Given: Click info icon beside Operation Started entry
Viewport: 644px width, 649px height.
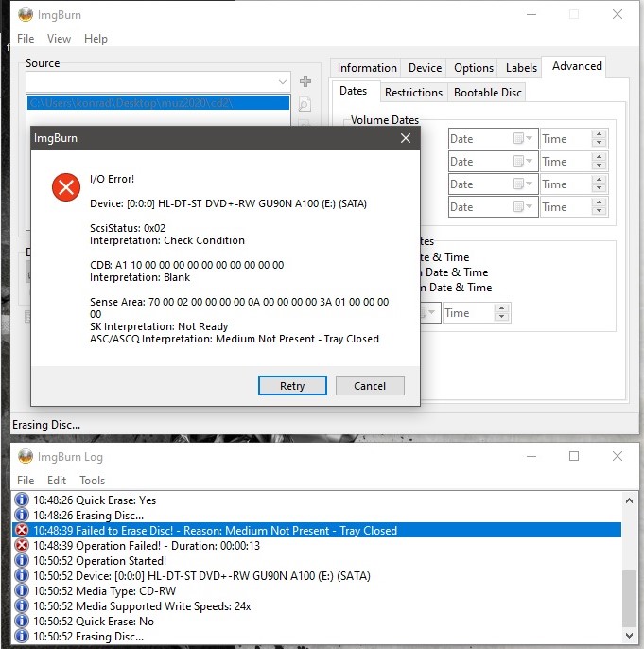Looking at the screenshot, I should 22,560.
